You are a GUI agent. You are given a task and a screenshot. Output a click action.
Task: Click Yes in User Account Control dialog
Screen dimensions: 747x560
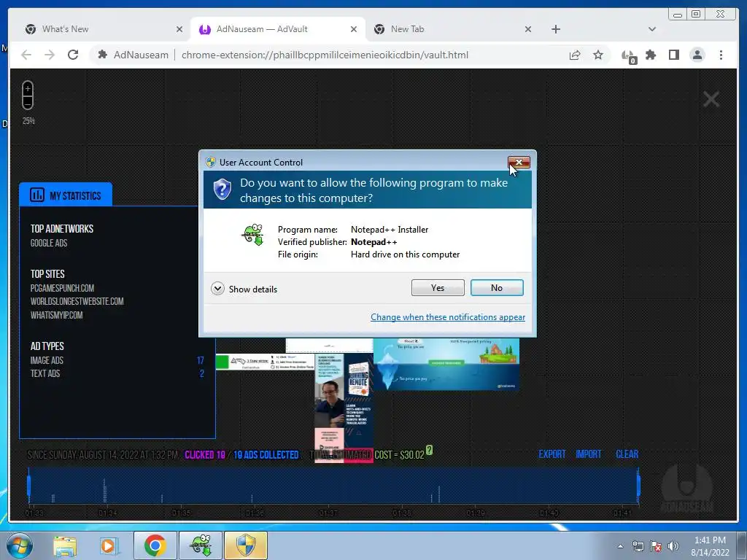click(438, 287)
